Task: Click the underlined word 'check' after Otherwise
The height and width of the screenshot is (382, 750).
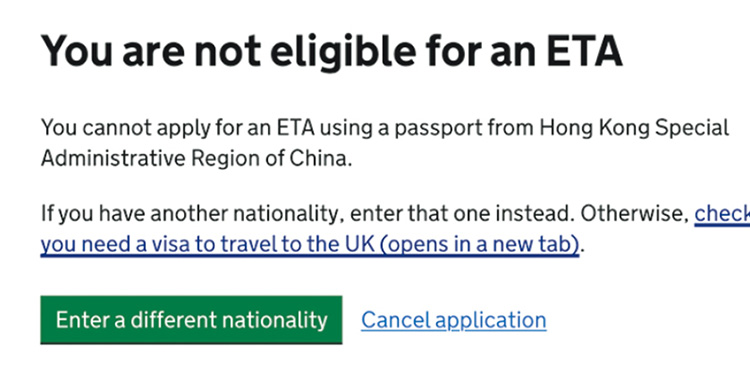Action: point(722,213)
